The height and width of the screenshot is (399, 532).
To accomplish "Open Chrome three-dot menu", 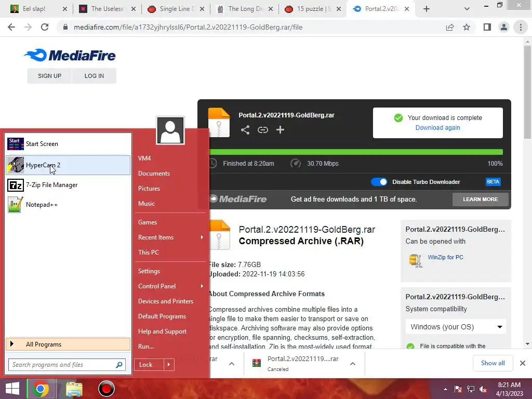I will point(521,27).
